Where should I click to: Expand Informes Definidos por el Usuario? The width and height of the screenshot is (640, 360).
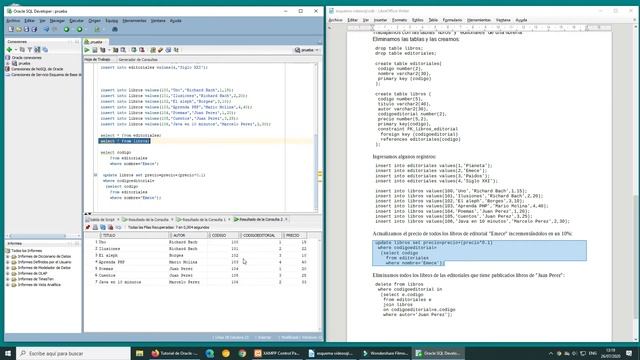(8, 262)
